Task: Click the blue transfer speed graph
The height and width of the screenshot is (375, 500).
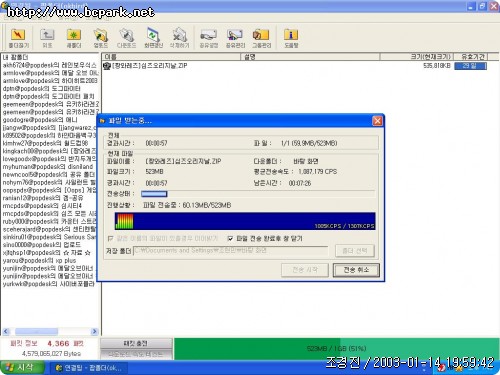Action: (x=245, y=221)
